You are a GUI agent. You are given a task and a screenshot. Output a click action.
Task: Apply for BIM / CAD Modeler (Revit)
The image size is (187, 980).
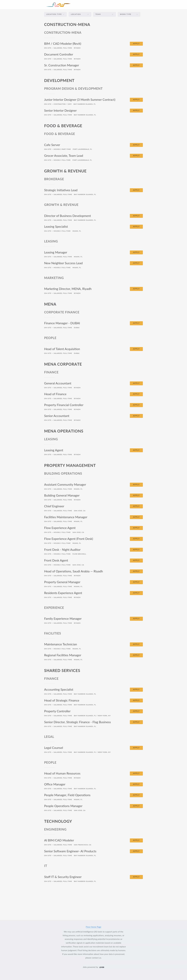[x=136, y=44]
